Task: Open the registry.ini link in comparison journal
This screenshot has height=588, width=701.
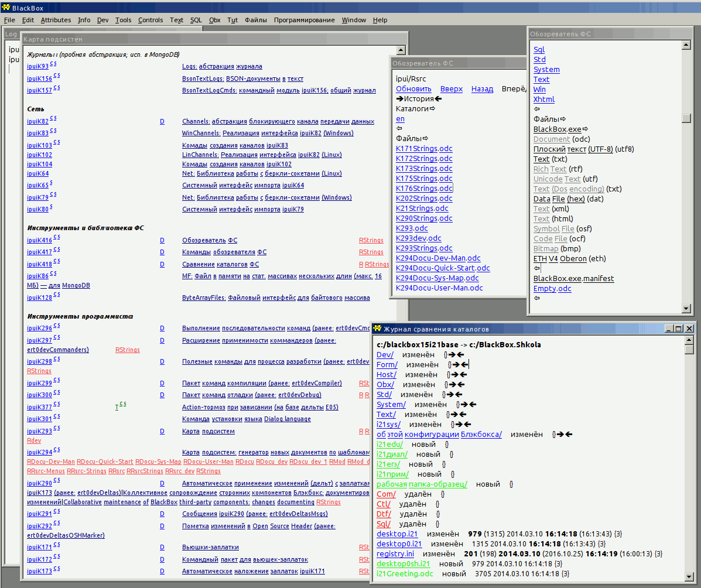Action: click(x=395, y=553)
